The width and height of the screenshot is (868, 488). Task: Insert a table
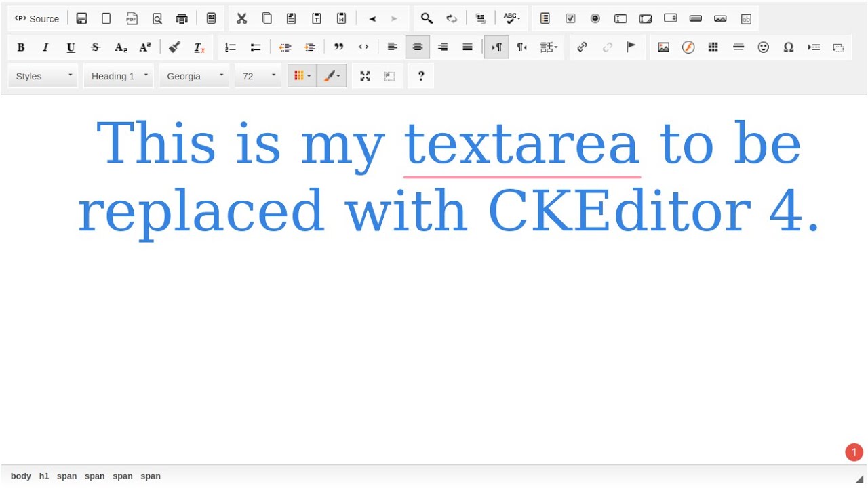[713, 47]
